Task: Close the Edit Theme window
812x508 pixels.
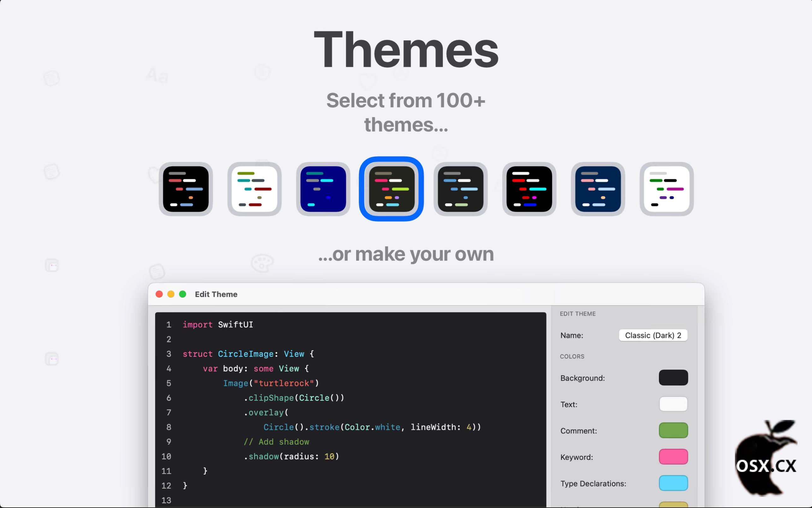Action: [159, 294]
